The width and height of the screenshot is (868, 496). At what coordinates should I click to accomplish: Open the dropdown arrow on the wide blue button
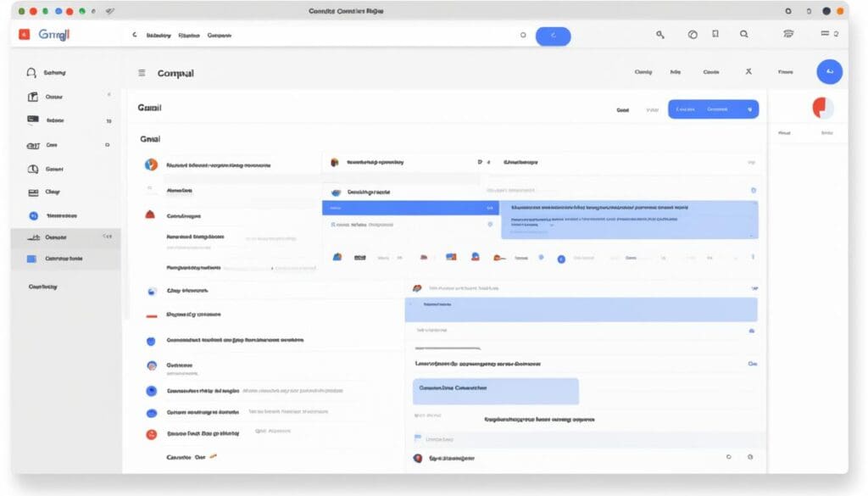click(749, 109)
